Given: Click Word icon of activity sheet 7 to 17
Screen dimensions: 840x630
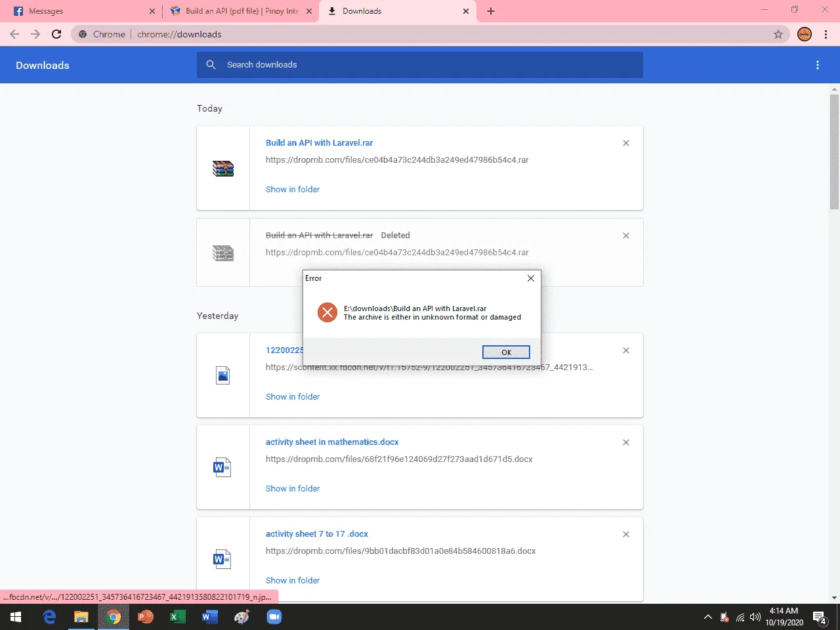Looking at the screenshot, I should click(222, 559).
